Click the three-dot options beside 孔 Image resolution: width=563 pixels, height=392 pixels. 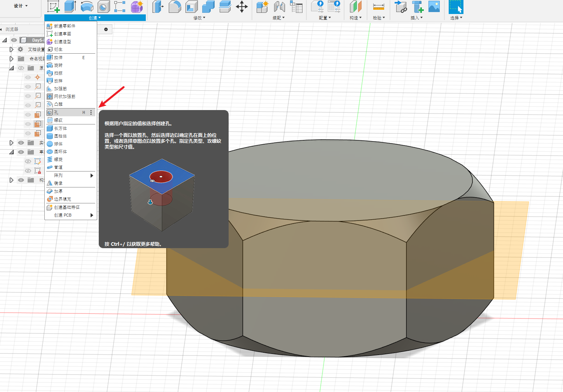click(91, 112)
